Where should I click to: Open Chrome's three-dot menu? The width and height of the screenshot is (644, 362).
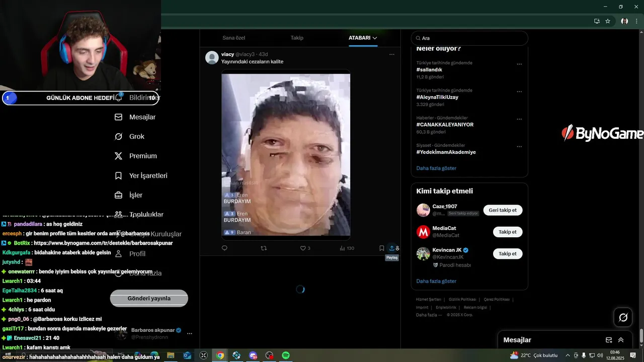(637, 21)
